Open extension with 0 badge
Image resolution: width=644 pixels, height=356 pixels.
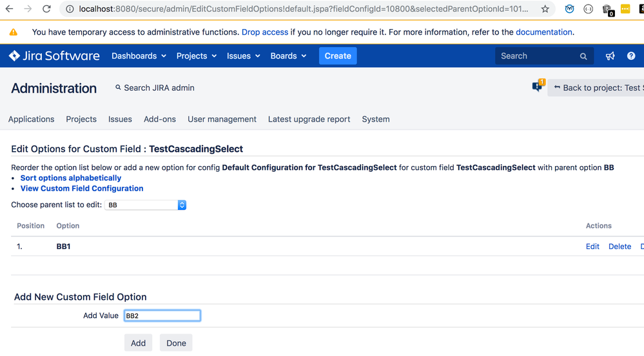pos(608,10)
